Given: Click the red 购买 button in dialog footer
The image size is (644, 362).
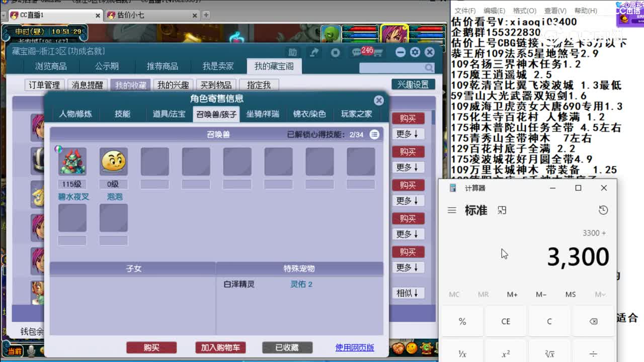Looking at the screenshot, I should click(x=151, y=347).
